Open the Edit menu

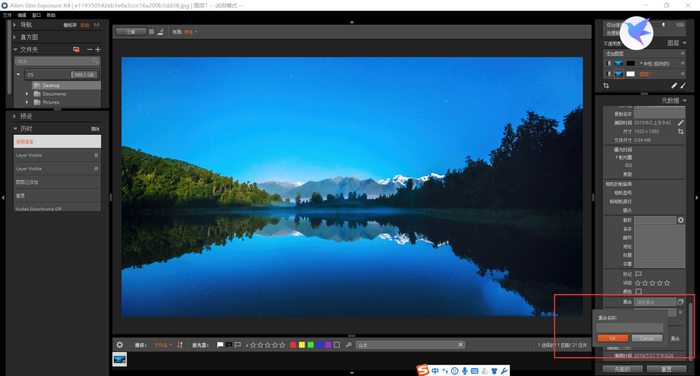22,15
